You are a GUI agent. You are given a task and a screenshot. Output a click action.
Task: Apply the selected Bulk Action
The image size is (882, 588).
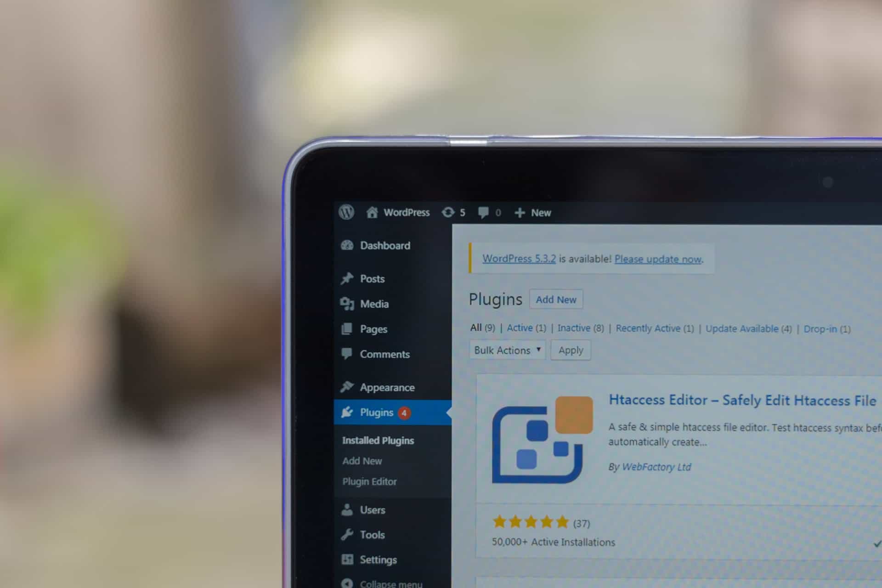tap(570, 349)
